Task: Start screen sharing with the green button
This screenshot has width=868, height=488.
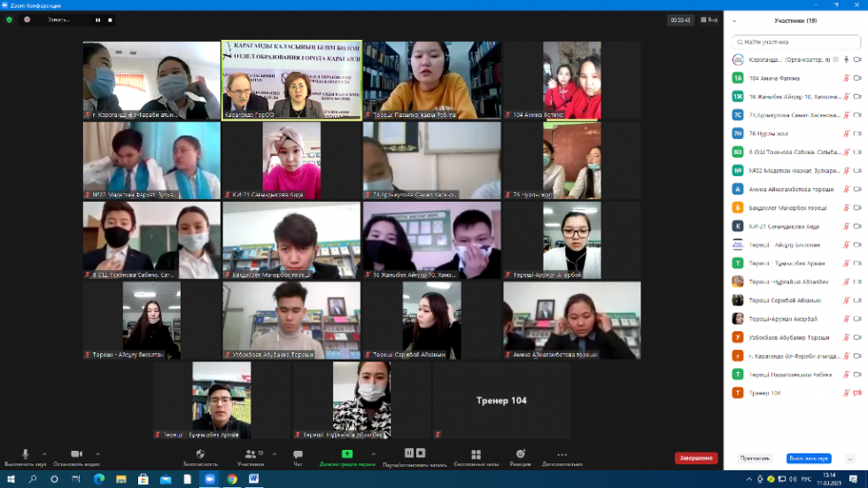Action: click(347, 454)
